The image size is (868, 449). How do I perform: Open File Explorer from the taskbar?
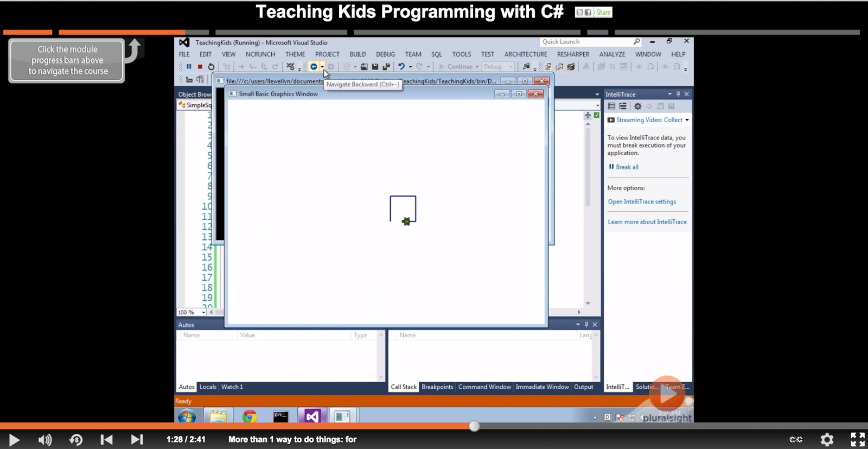[218, 416]
